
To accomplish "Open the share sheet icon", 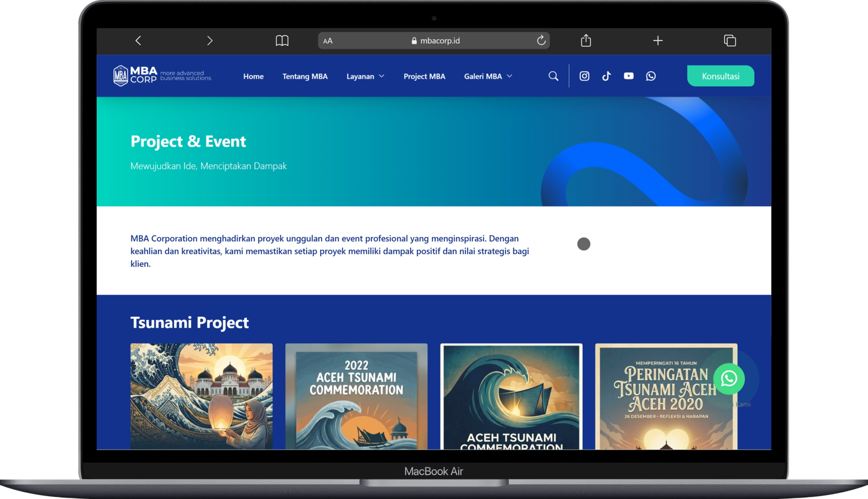I will [586, 41].
